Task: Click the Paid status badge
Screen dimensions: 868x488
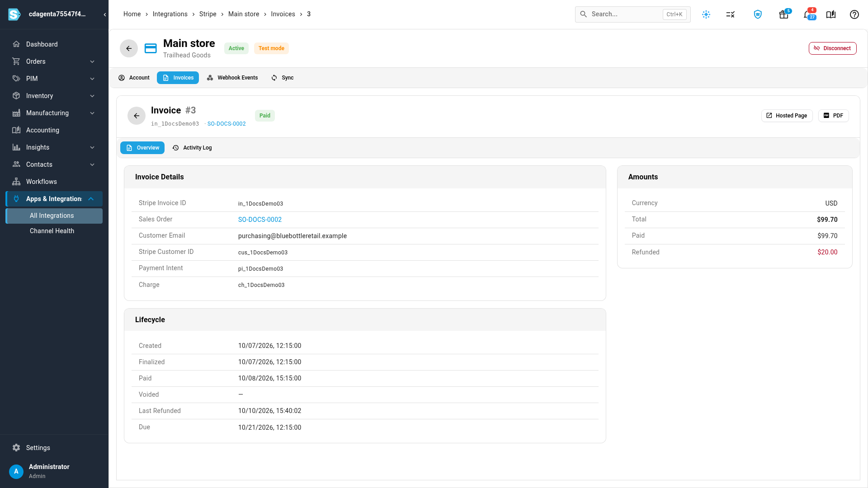Action: point(265,116)
